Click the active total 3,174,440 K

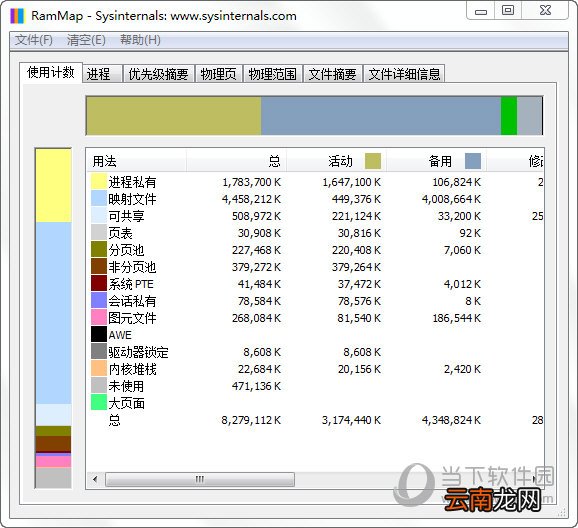click(x=351, y=420)
